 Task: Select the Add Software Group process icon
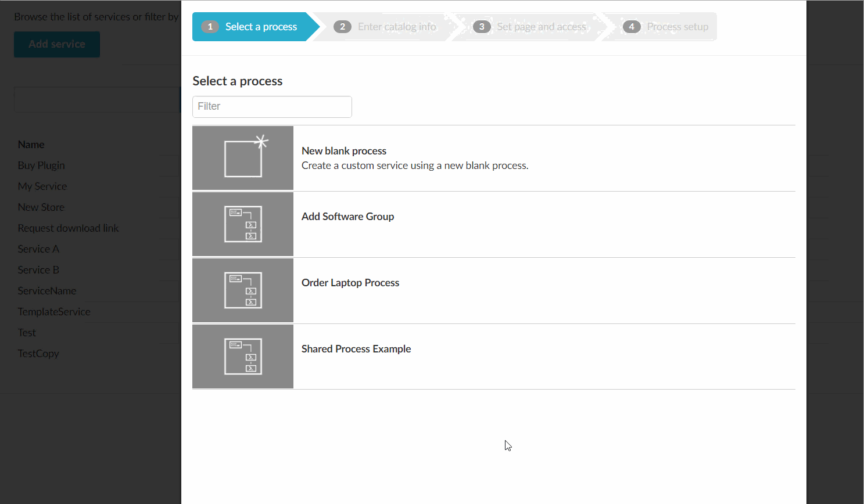[x=243, y=224]
